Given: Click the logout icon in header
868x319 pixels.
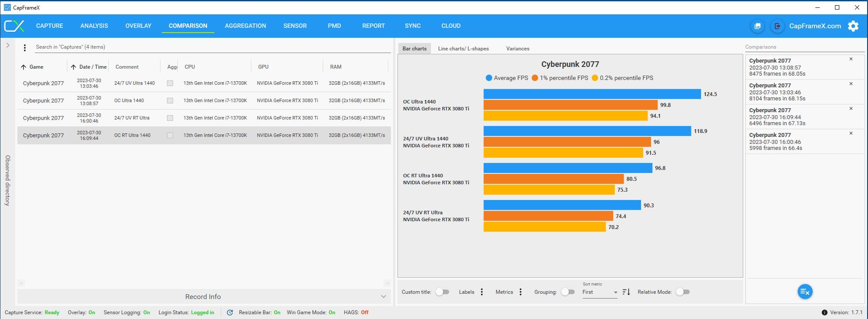Looking at the screenshot, I should [x=777, y=26].
